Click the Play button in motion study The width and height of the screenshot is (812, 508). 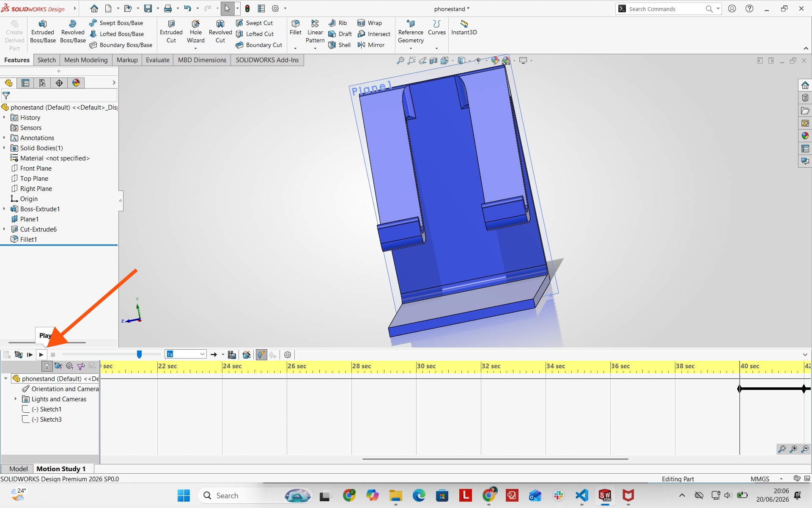click(x=41, y=355)
